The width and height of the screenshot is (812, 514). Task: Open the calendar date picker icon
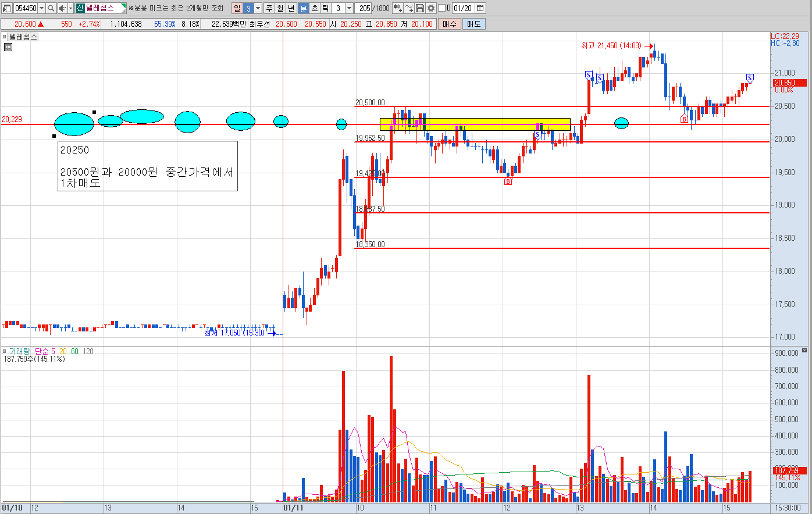[x=480, y=8]
